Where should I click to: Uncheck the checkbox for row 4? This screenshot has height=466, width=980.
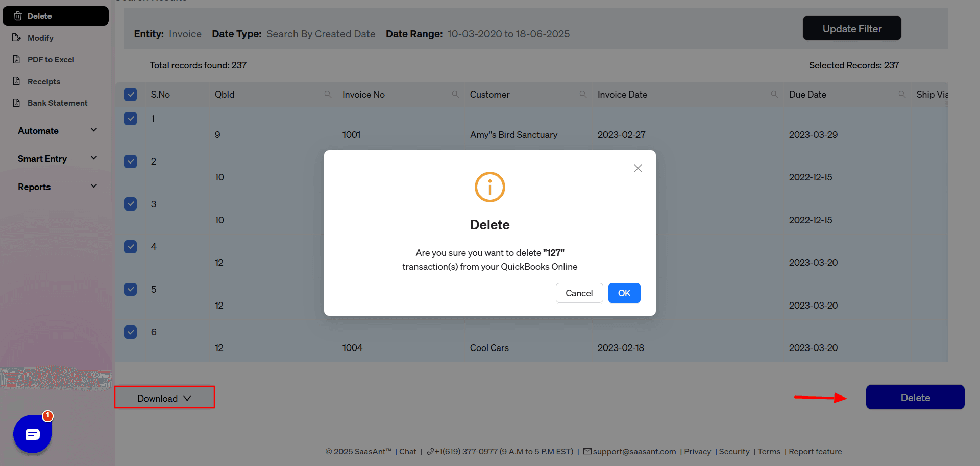pyautogui.click(x=131, y=247)
